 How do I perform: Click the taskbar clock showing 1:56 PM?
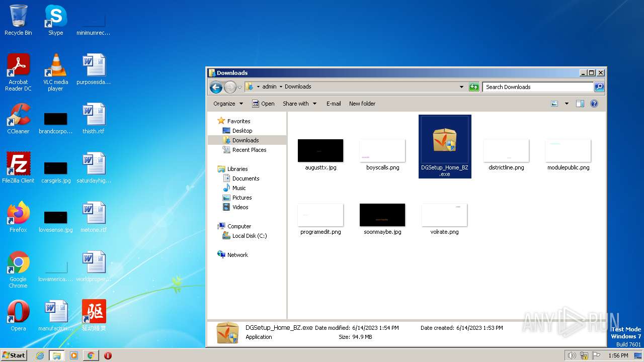pyautogui.click(x=618, y=355)
